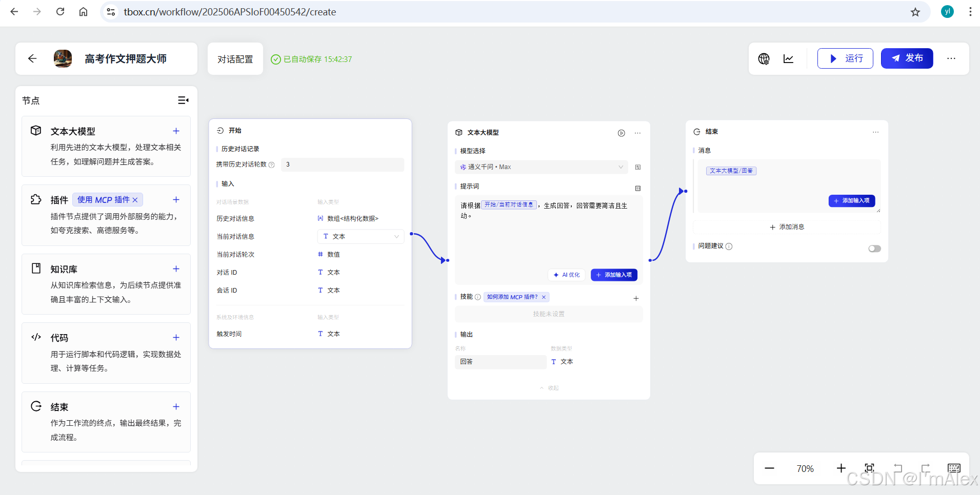The width and height of the screenshot is (980, 495).
Task: Click the 知识库 book icon in sidebar
Action: click(36, 268)
